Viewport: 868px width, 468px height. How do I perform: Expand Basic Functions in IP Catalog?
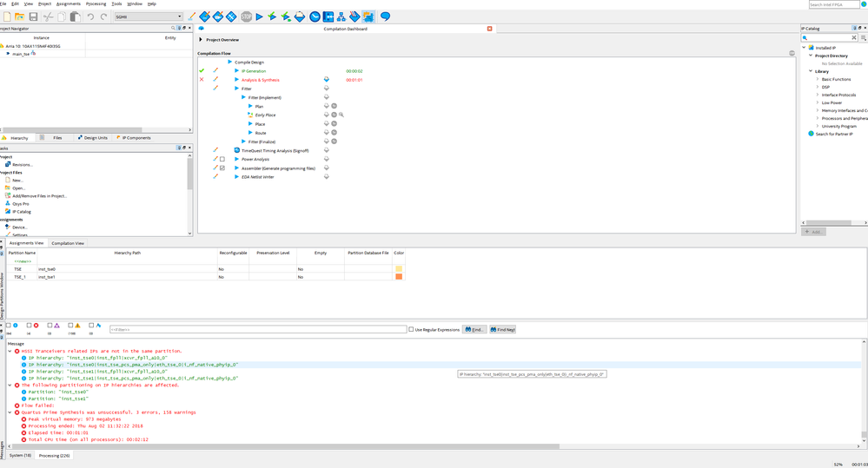point(818,79)
